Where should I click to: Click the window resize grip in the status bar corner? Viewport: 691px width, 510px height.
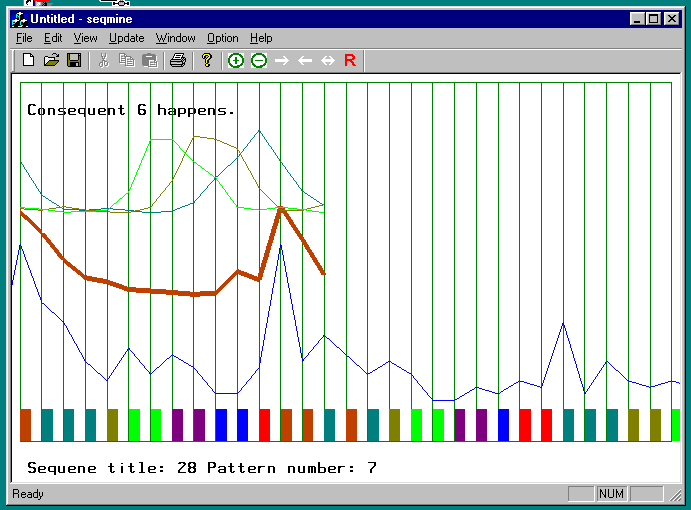coord(675,495)
